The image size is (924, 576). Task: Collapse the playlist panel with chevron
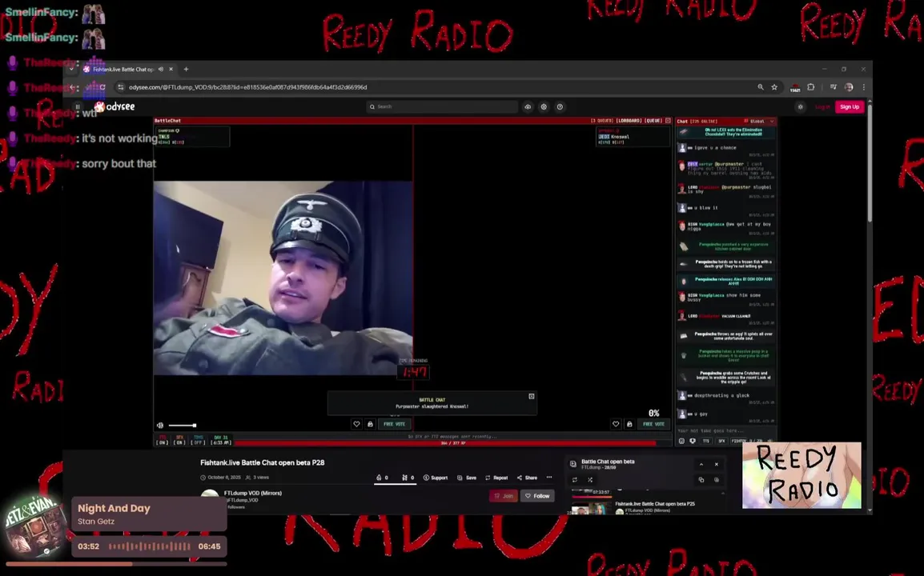(x=701, y=464)
